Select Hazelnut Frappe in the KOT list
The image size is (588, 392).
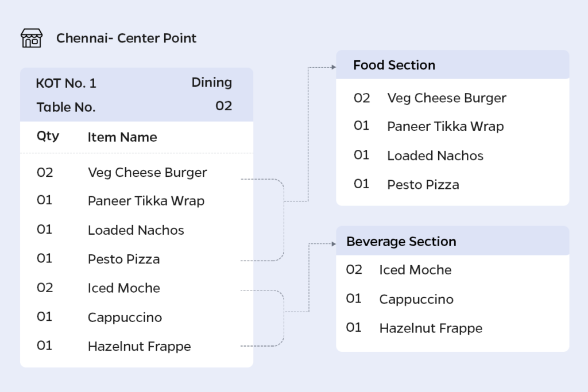click(139, 346)
